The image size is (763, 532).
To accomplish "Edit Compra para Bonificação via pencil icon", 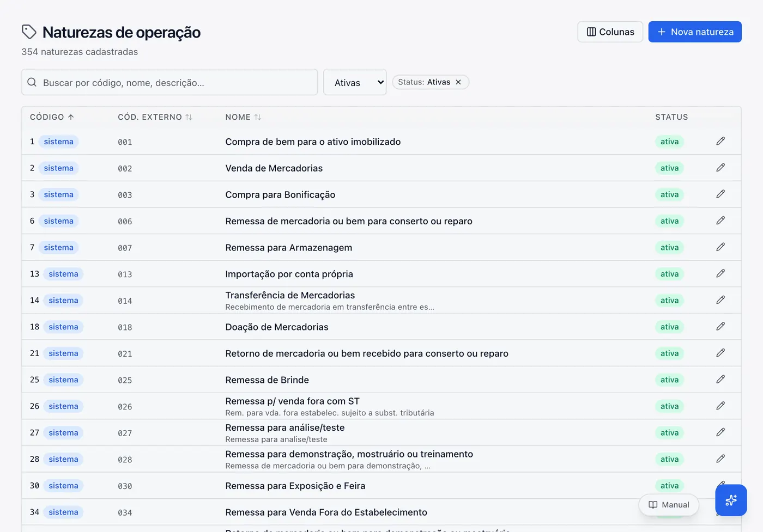I will pyautogui.click(x=720, y=194).
